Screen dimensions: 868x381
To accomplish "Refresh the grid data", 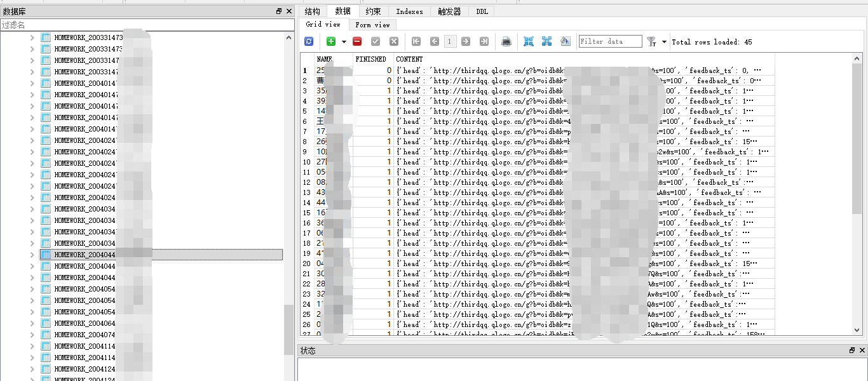I will tap(309, 41).
